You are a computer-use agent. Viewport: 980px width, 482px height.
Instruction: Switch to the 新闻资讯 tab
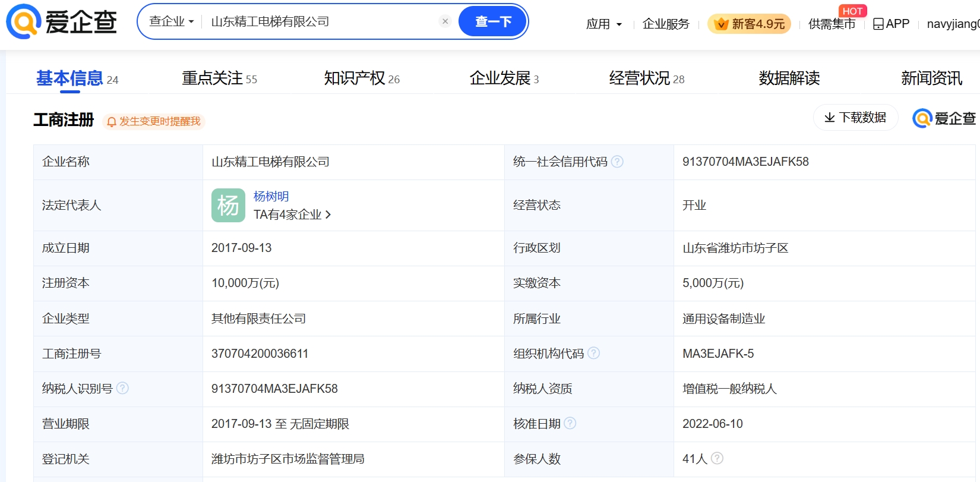point(931,78)
